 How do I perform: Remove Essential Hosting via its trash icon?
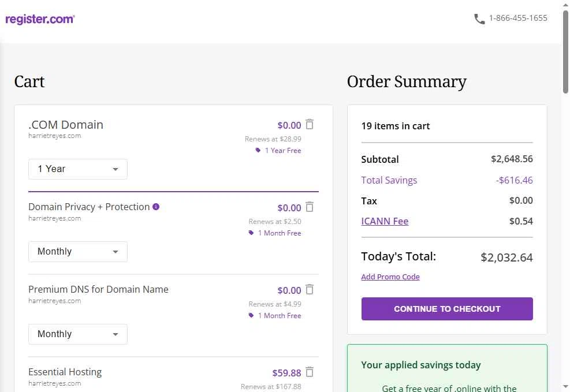click(310, 372)
